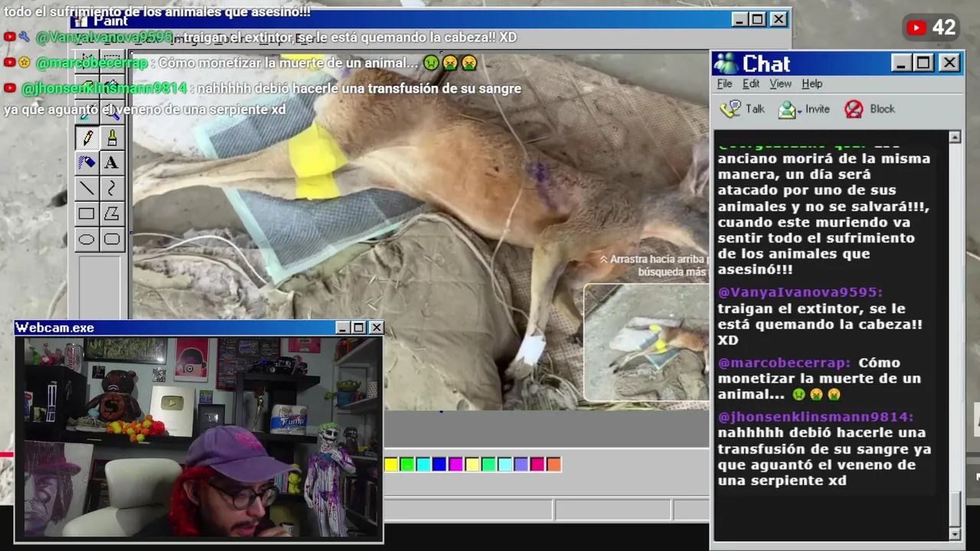This screenshot has width=980, height=551.
Task: Select the Rounded Rectangle tool
Action: click(112, 240)
